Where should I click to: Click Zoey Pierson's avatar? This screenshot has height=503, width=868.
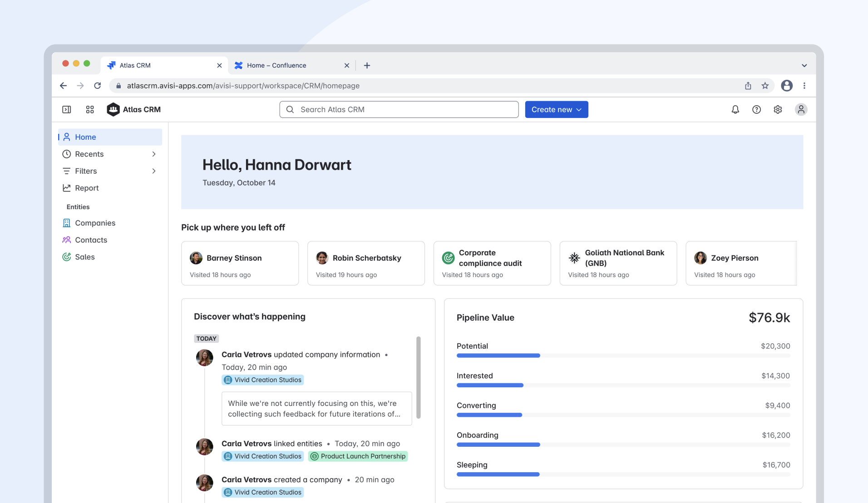pos(700,258)
